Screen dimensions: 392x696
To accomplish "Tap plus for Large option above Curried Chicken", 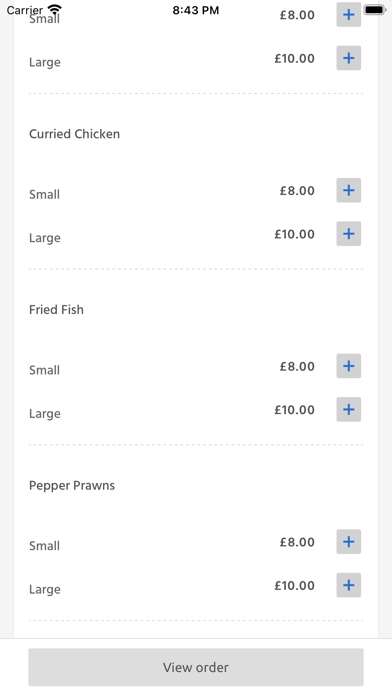I will pyautogui.click(x=348, y=58).
